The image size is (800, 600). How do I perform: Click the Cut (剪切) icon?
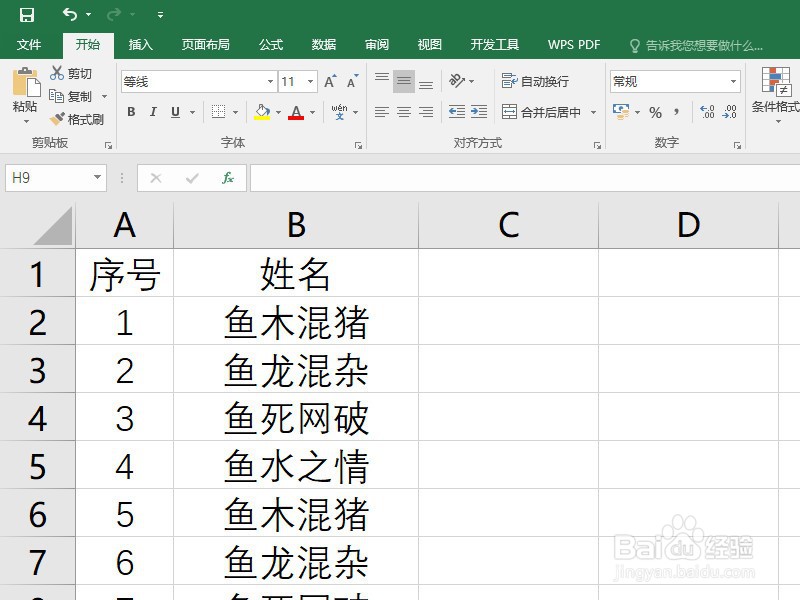point(58,73)
